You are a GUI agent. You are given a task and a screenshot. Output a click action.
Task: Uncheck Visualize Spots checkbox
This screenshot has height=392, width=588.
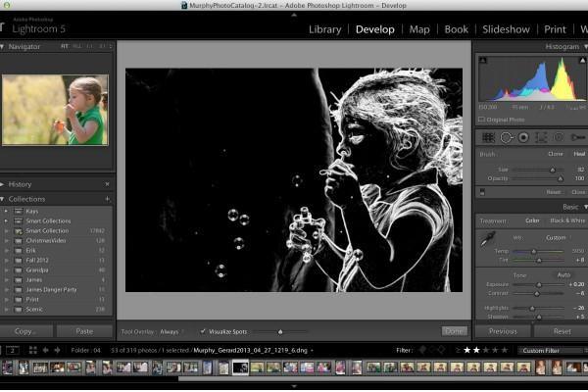(203, 331)
